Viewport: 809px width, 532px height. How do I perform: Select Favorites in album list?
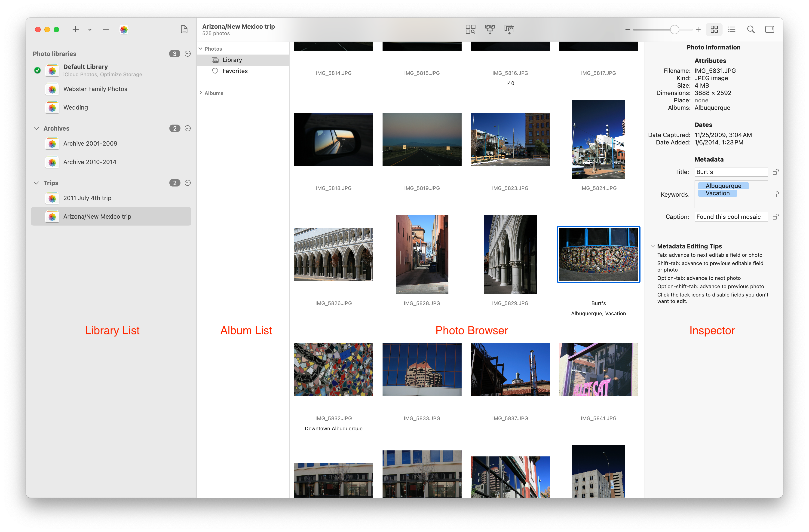235,71
